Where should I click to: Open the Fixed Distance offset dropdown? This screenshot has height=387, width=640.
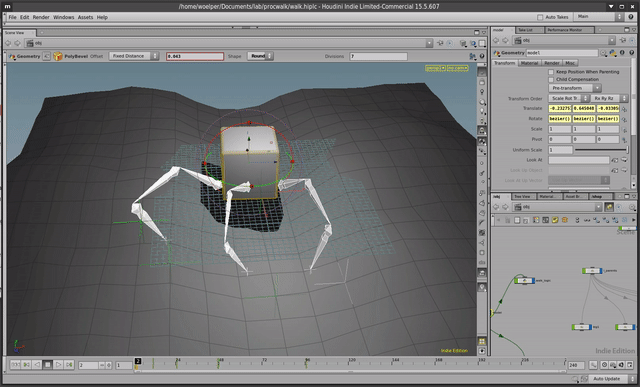pyautogui.click(x=133, y=56)
